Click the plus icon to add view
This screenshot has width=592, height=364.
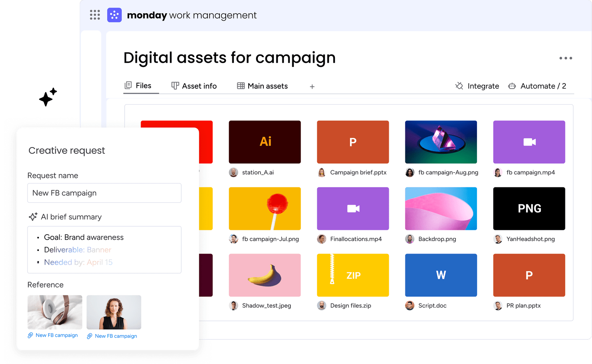click(312, 86)
